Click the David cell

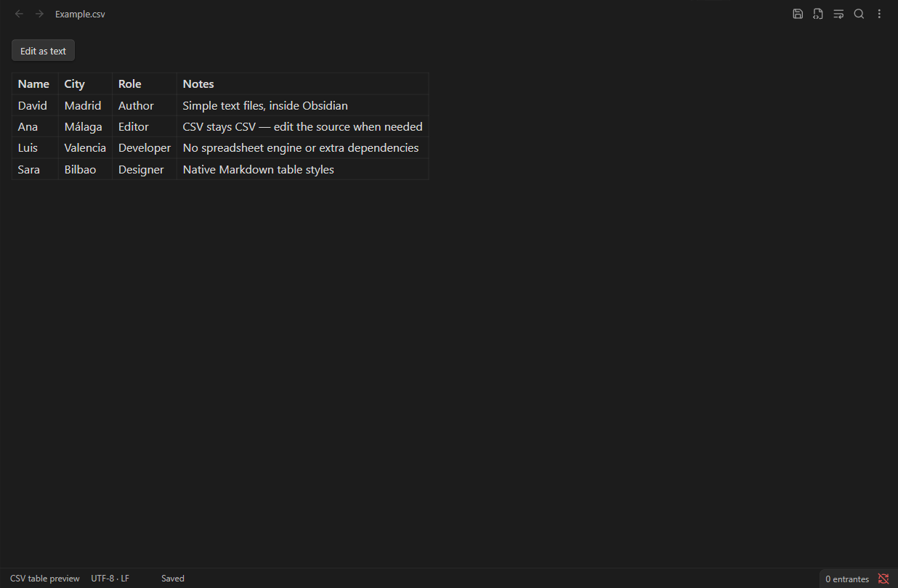point(35,105)
